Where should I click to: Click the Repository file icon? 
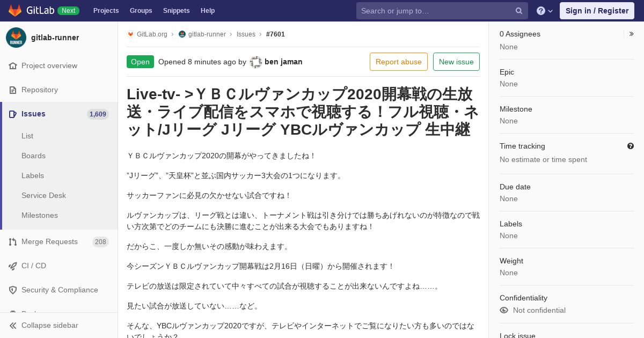[x=13, y=90]
